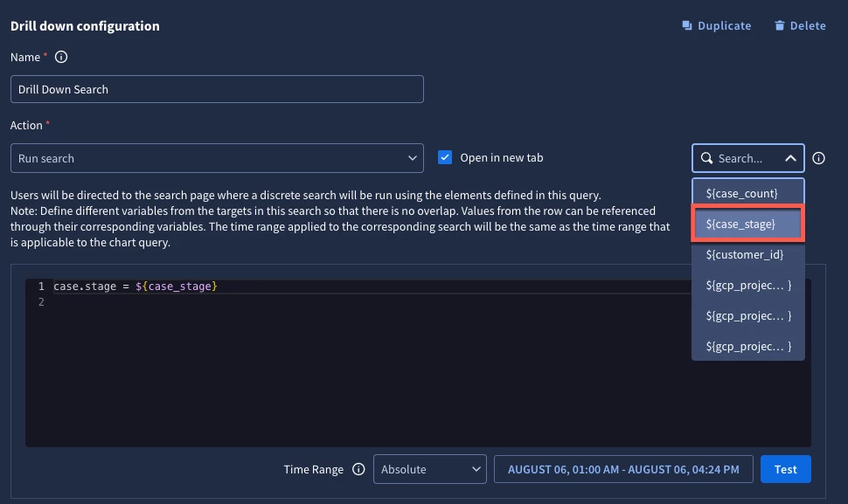The width and height of the screenshot is (848, 504).
Task: Open Time Range info icon
Action: point(358,469)
